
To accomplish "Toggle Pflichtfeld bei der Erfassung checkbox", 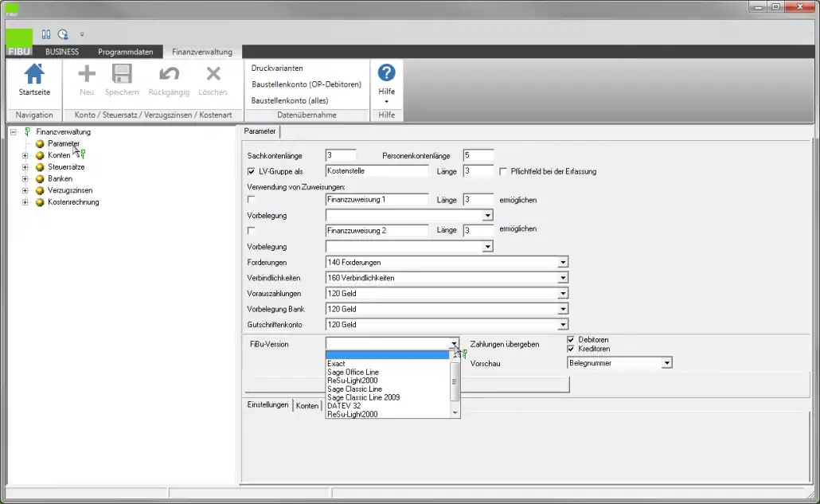I will [503, 171].
